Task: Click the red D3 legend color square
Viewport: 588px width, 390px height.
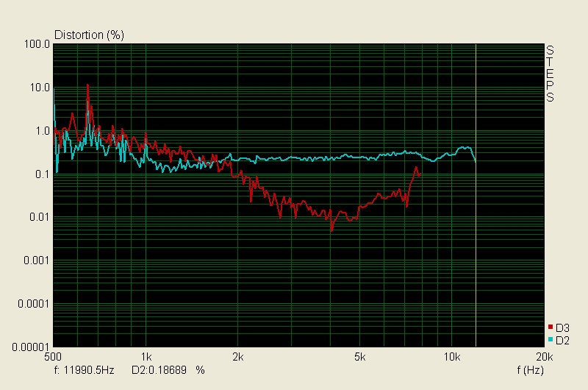Action: coord(550,327)
